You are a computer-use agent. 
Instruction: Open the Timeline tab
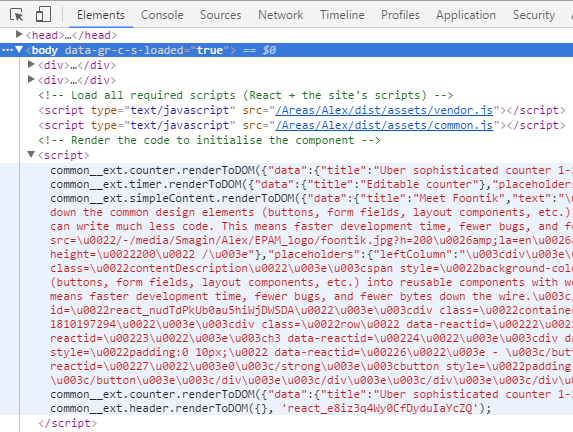pyautogui.click(x=342, y=15)
